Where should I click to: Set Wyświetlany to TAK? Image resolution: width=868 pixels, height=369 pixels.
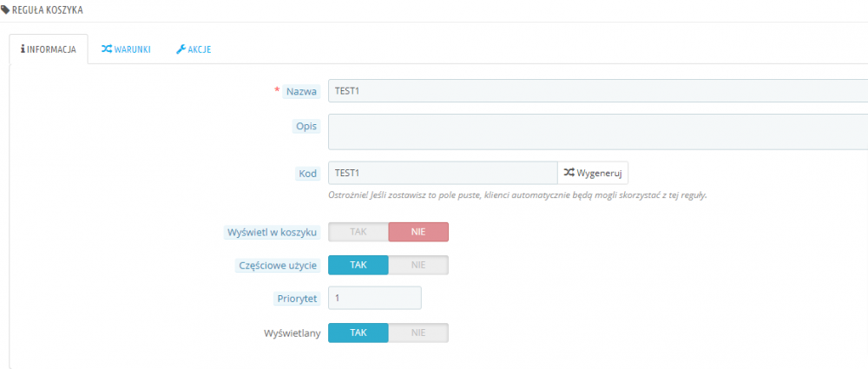pos(358,333)
